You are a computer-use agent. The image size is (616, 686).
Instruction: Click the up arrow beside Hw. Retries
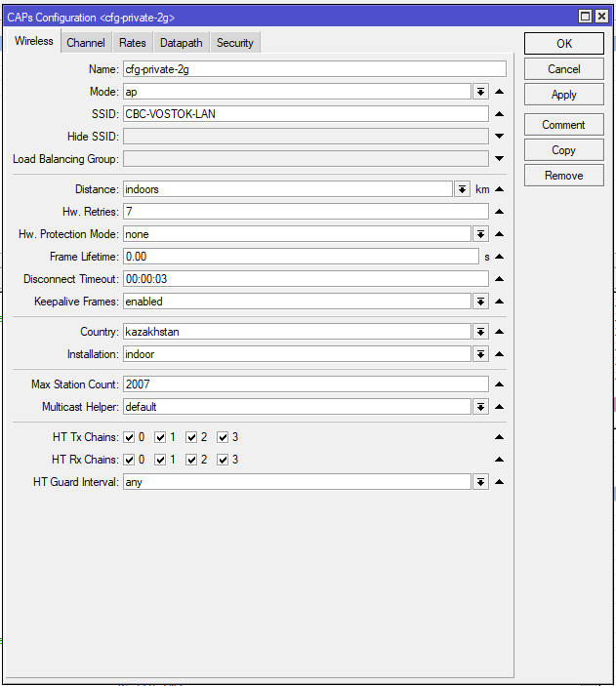click(499, 212)
